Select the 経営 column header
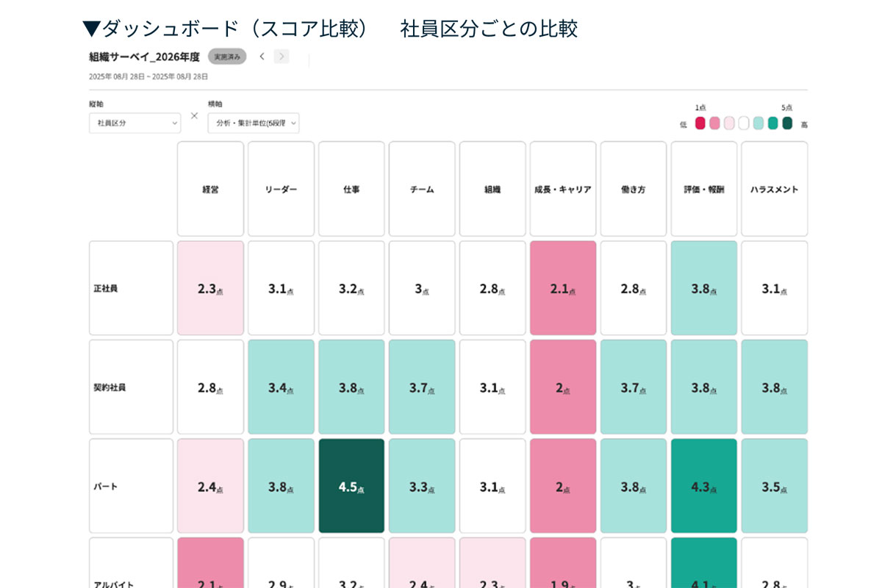 [x=210, y=189]
